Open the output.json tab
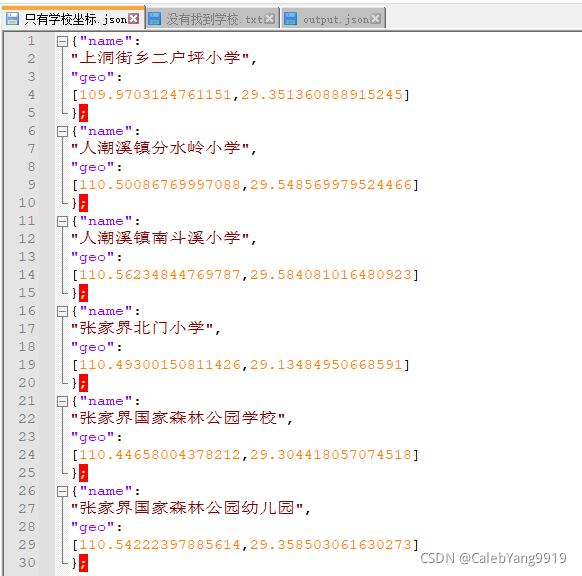The width and height of the screenshot is (582, 576). [x=333, y=19]
